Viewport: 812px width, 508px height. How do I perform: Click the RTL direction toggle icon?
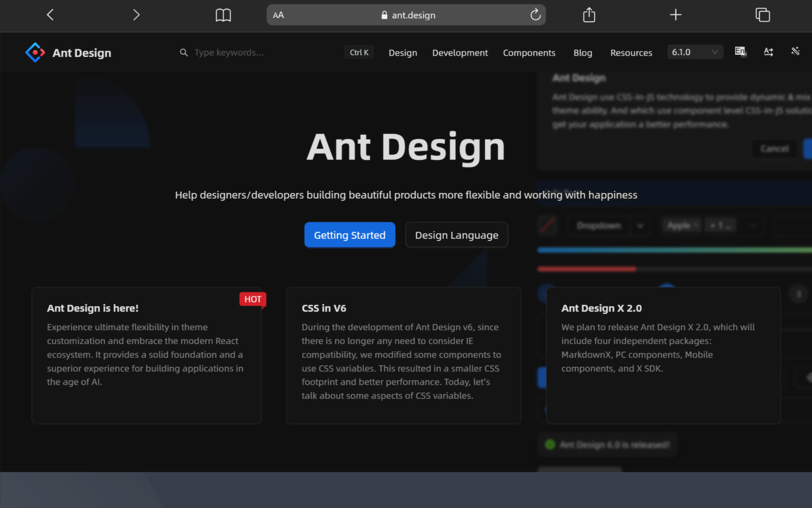[768, 52]
